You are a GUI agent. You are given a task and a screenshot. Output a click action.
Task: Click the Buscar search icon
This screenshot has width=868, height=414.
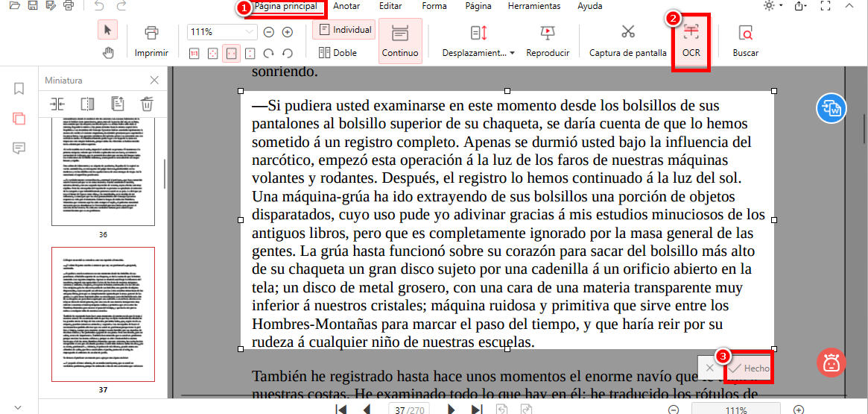pyautogui.click(x=745, y=33)
